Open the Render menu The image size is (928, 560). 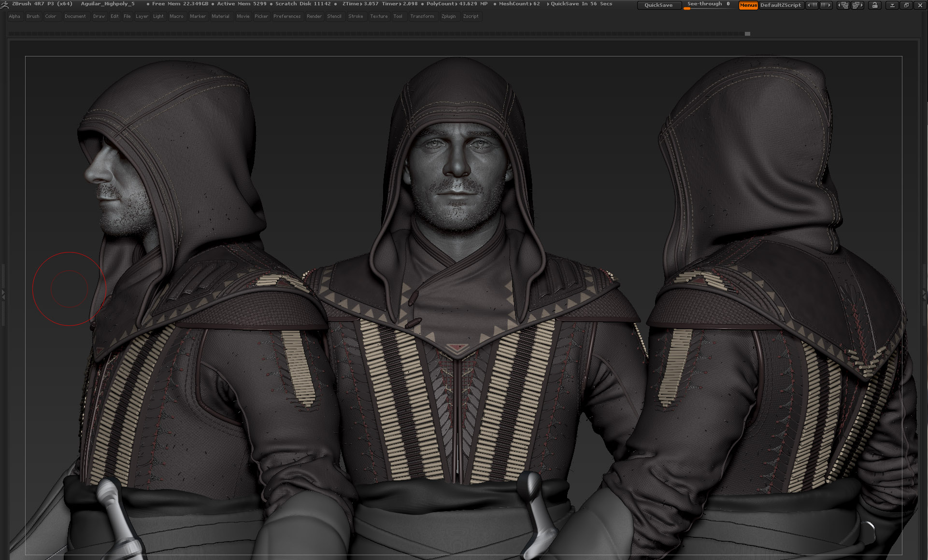(314, 16)
